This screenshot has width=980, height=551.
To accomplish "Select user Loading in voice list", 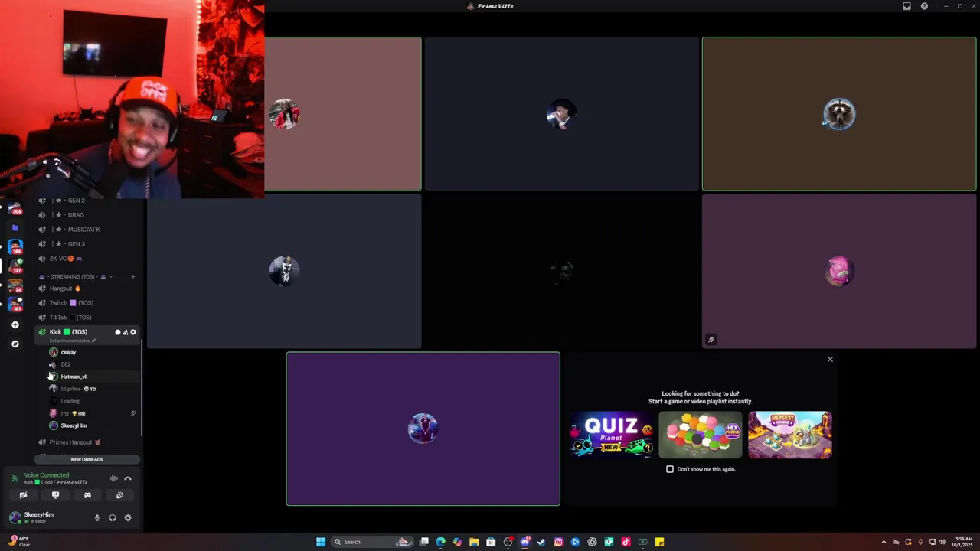I will [93, 401].
